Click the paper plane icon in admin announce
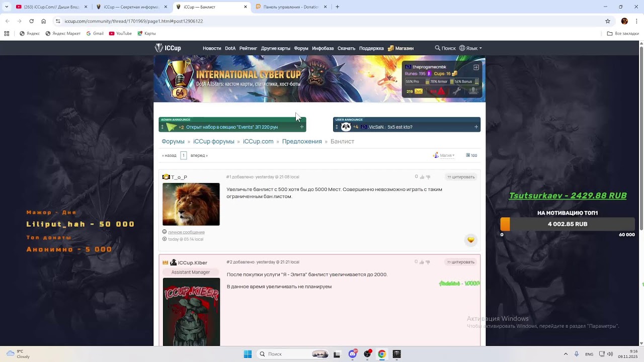The width and height of the screenshot is (644, 362). pos(171,127)
